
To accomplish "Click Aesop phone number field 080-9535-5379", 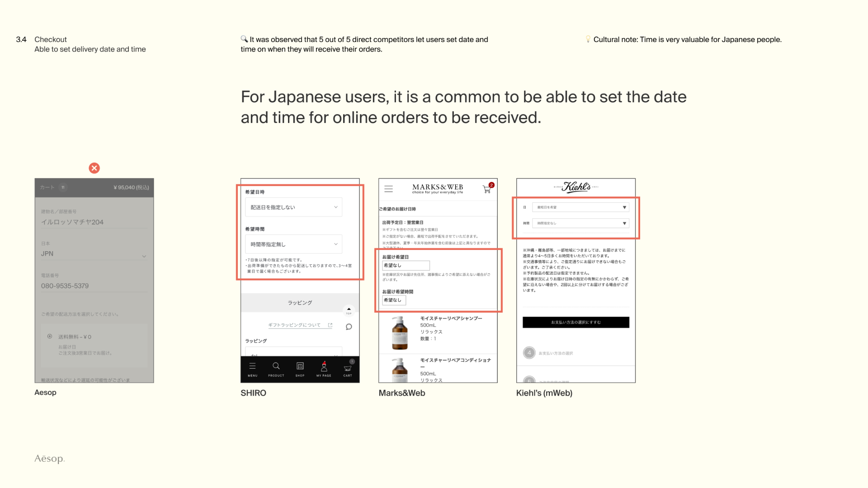I will point(94,286).
